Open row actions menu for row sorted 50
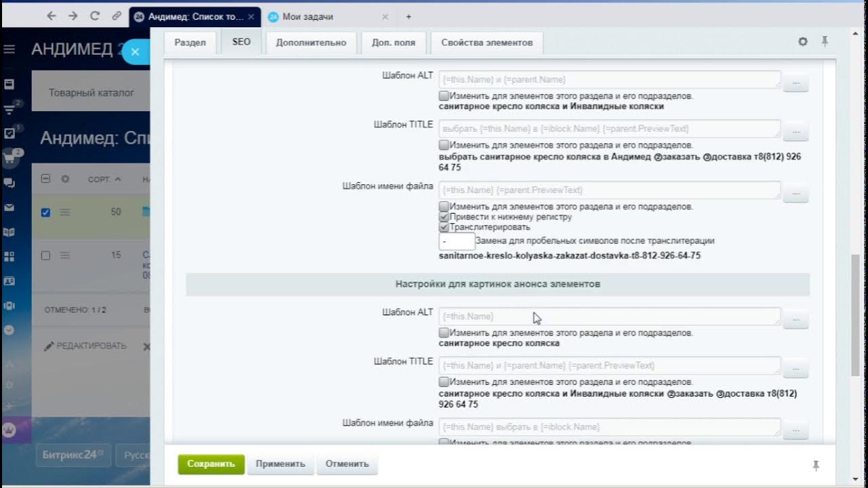This screenshot has width=868, height=488. [65, 212]
